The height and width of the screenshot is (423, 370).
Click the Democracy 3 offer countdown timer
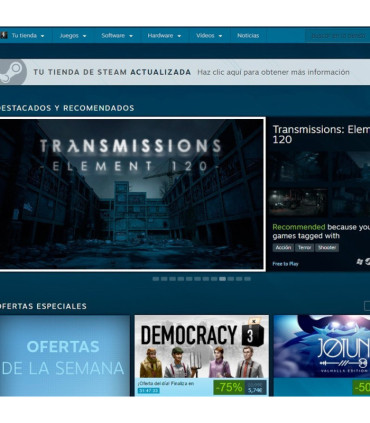[148, 390]
